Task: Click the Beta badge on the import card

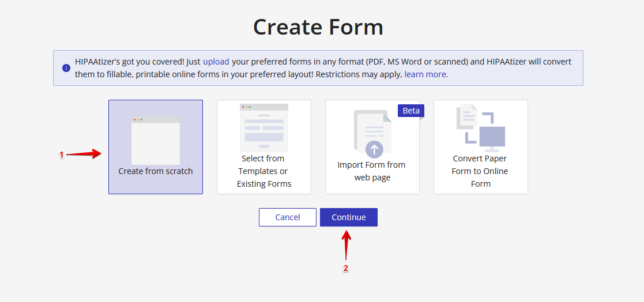Action: coord(410,111)
